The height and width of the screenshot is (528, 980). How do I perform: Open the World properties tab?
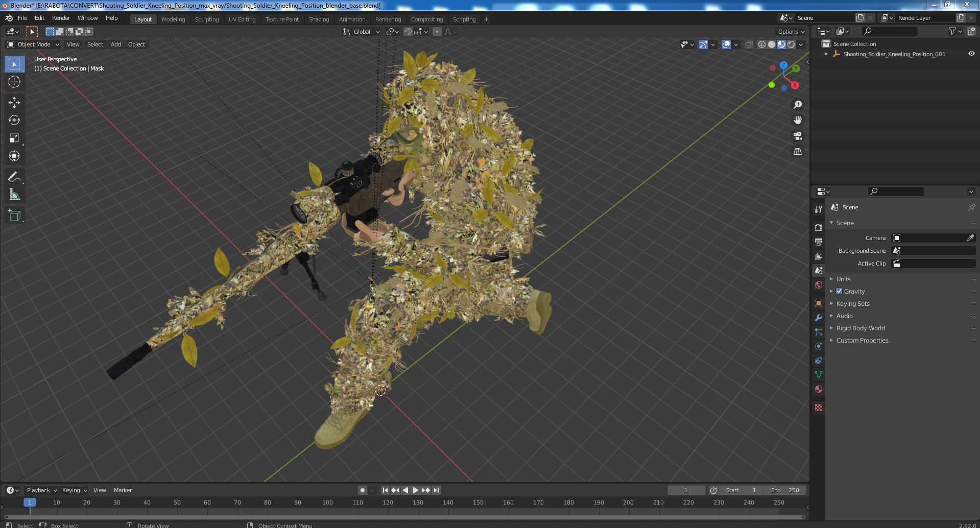pos(819,285)
